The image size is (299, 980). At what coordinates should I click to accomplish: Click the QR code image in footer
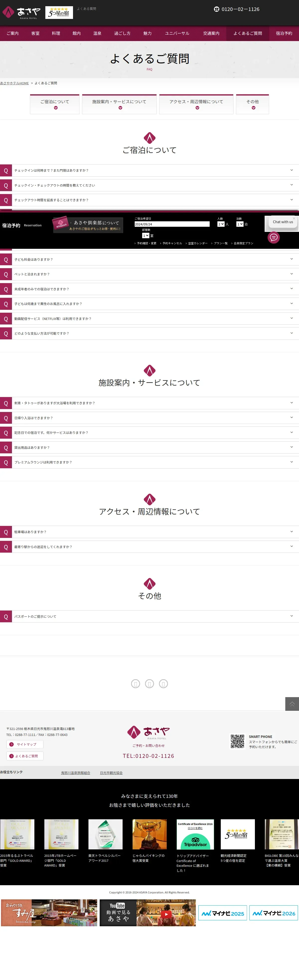237,741
